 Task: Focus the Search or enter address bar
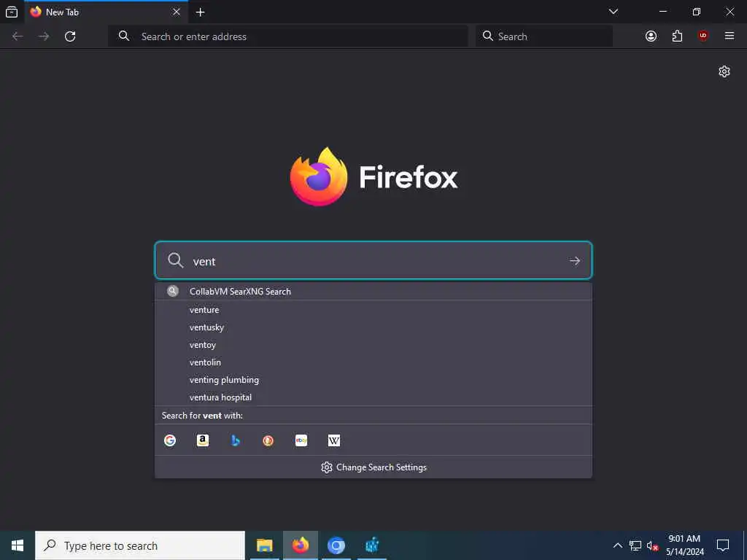click(288, 36)
